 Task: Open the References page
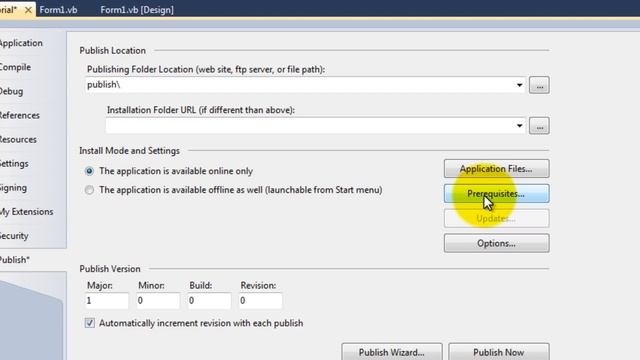pos(20,115)
